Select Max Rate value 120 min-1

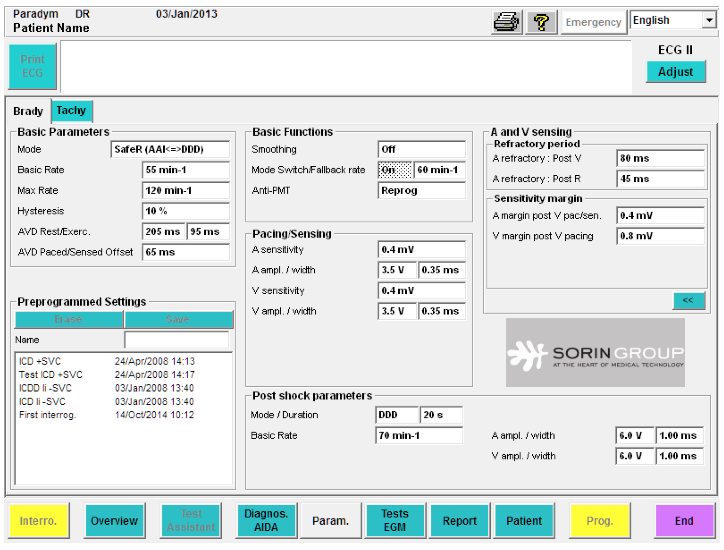pyautogui.click(x=186, y=190)
